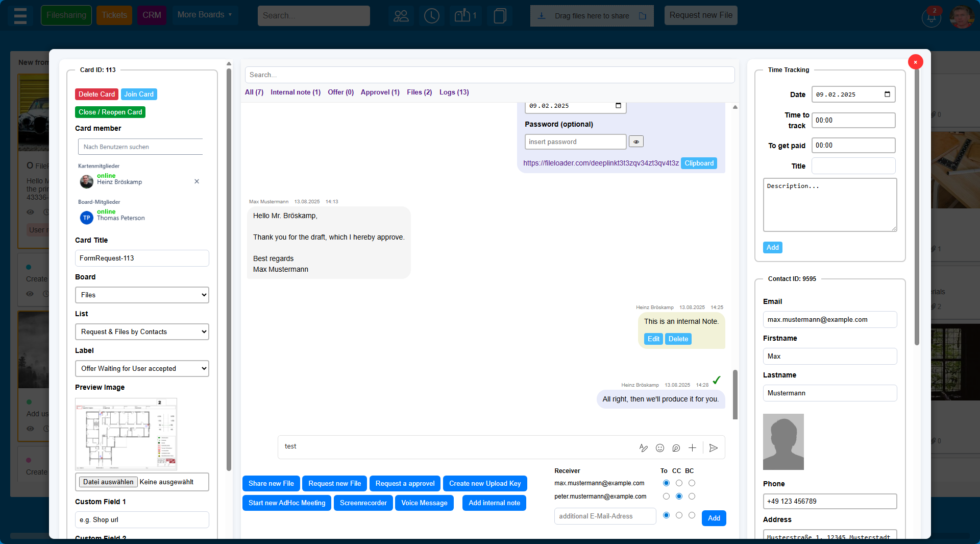Copy the fileloader link via the Clipboard button

tap(699, 163)
